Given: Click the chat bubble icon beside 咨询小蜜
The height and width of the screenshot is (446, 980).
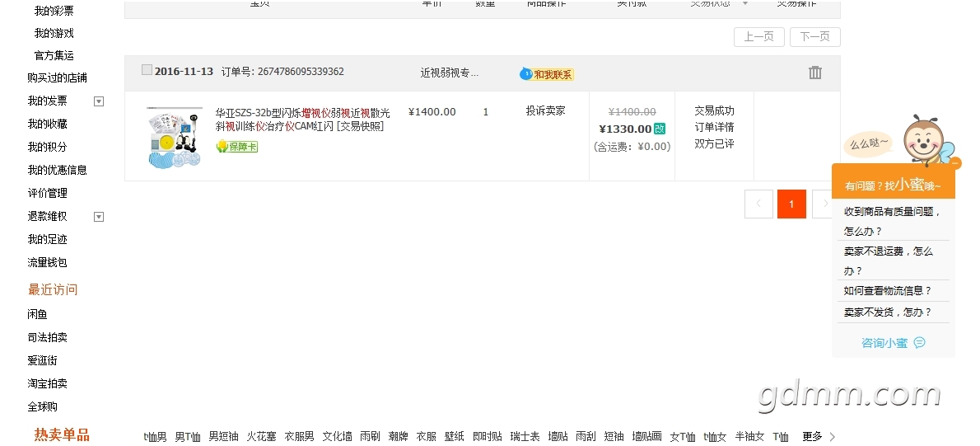Looking at the screenshot, I should (x=919, y=343).
